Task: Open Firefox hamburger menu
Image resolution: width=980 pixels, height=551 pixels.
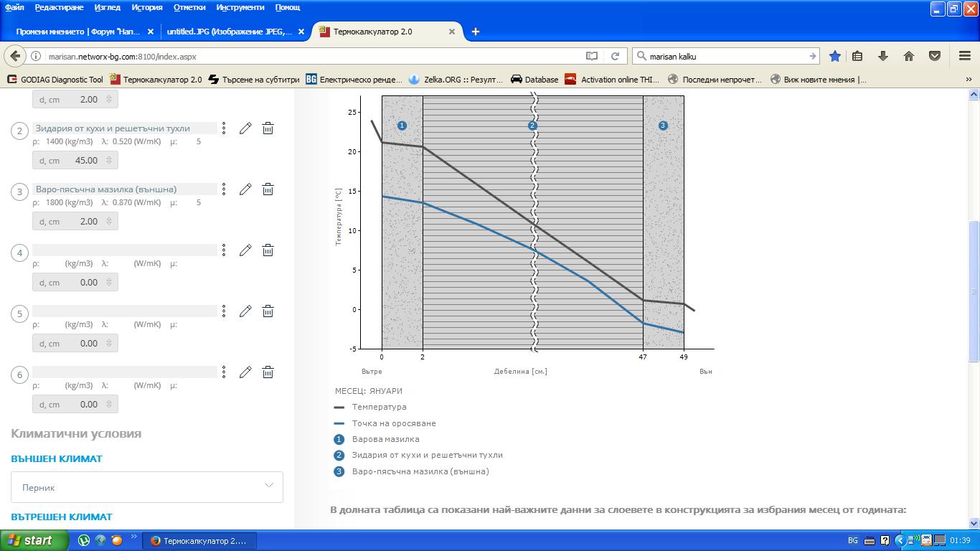Action: [x=965, y=56]
